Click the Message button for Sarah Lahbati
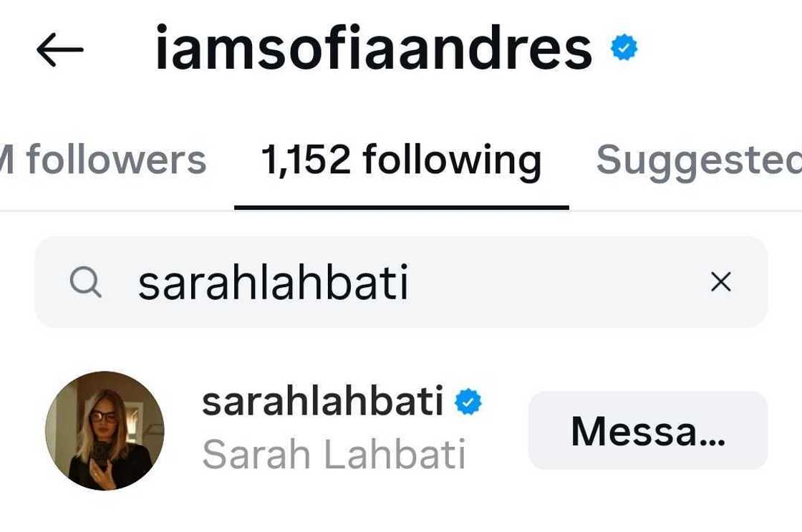The height and width of the screenshot is (532, 802). click(648, 431)
